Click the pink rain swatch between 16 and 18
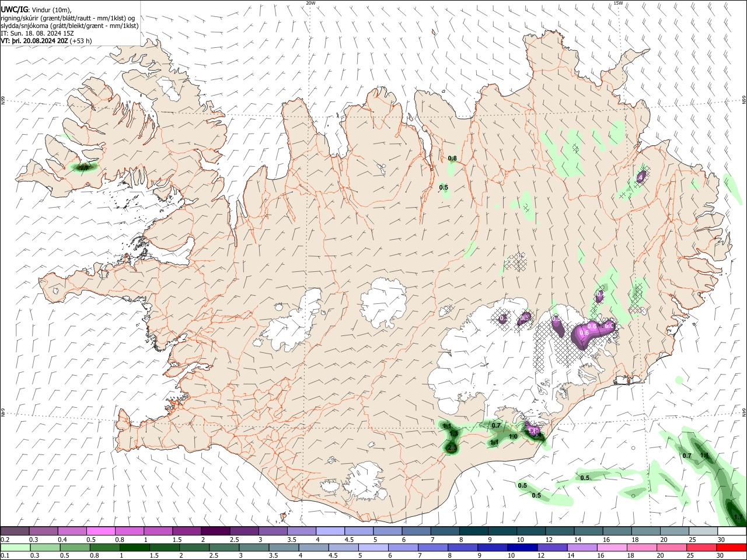Image resolution: width=747 pixels, height=560 pixels. [x=612, y=547]
